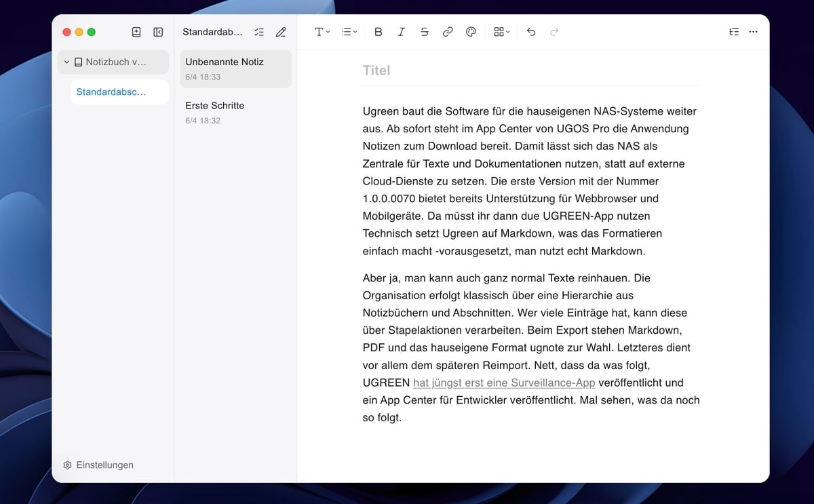Click in the paragraph starting with Ugreen baut
The width and height of the screenshot is (814, 504).
531,181
